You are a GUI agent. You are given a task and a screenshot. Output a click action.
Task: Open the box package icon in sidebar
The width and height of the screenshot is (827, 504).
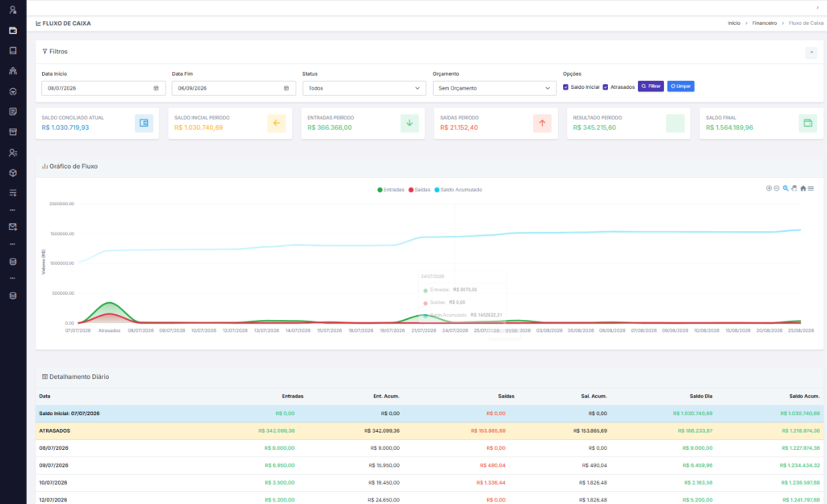13,173
